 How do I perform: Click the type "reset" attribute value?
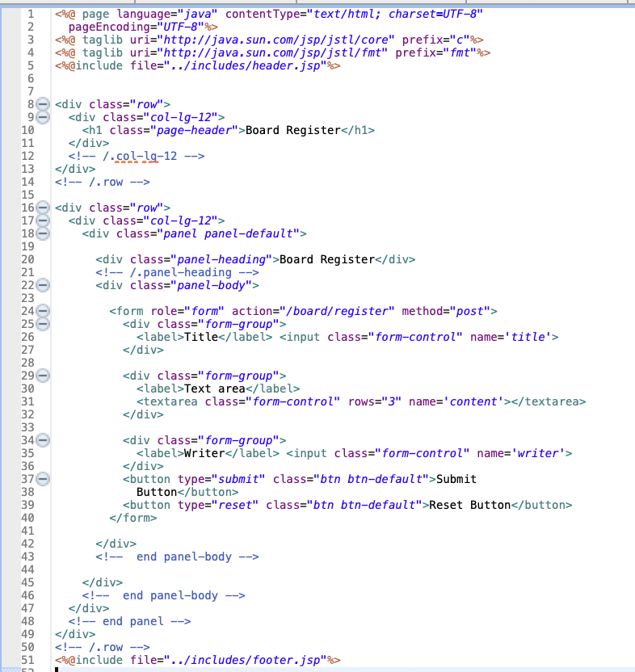[x=235, y=505]
